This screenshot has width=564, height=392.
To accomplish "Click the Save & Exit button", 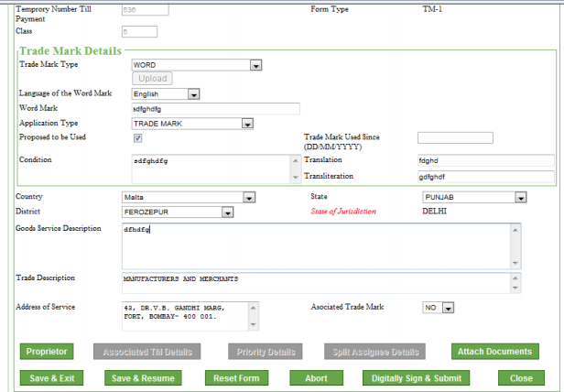I will coord(52,378).
